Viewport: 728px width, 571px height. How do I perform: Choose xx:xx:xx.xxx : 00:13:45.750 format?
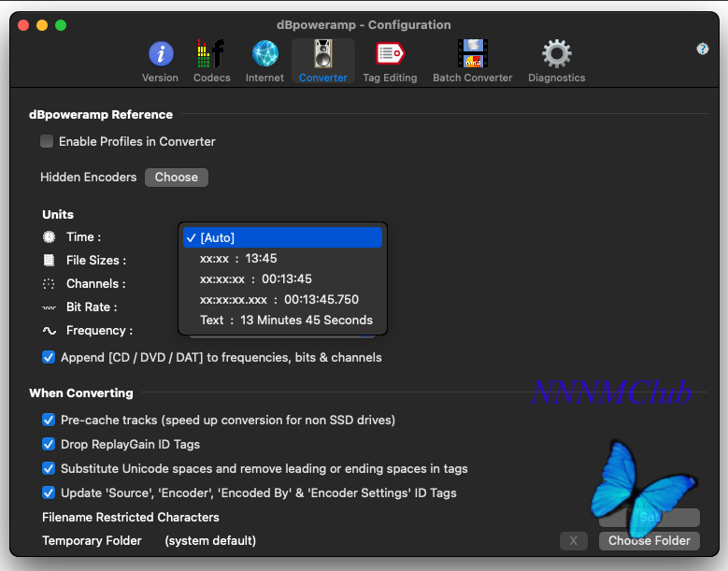click(282, 299)
